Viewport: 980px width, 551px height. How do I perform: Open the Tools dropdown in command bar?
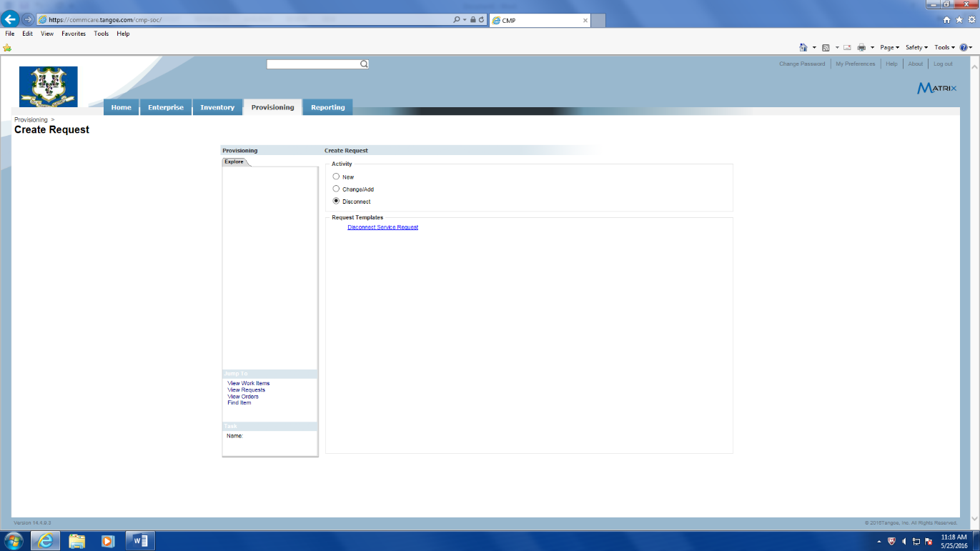(944, 47)
